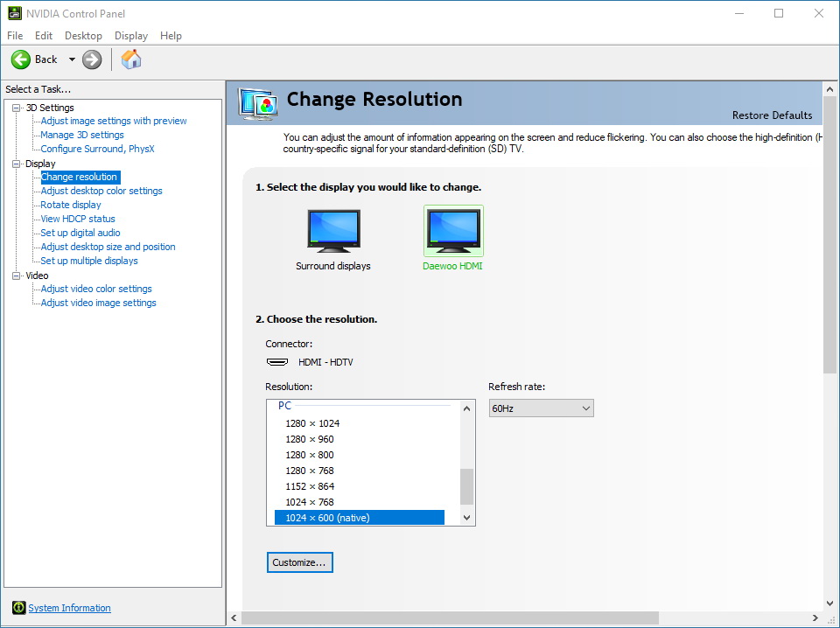Screen dimensions: 840x628
Task: Open the Display menu
Action: click(130, 35)
